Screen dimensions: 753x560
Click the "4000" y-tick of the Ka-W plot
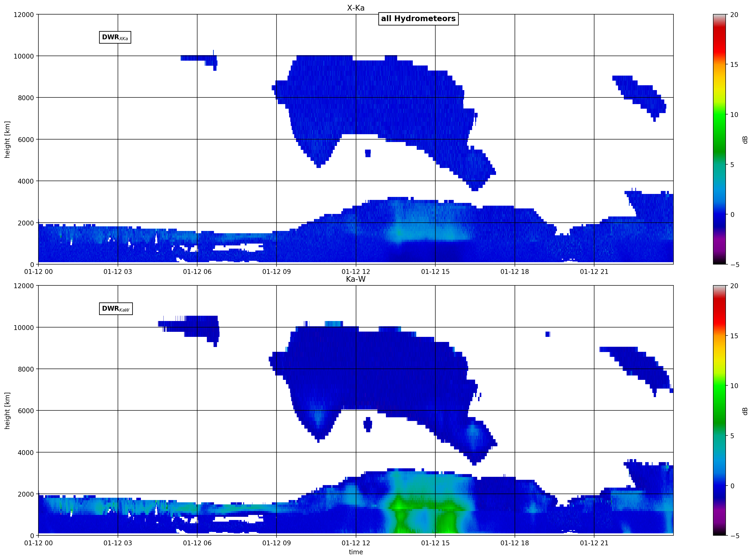[x=26, y=452]
